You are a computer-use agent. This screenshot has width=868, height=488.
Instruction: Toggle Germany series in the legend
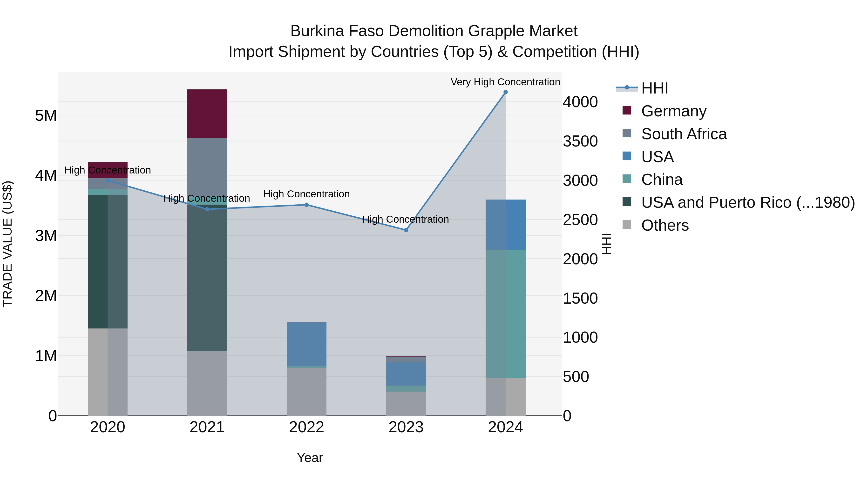pos(665,111)
